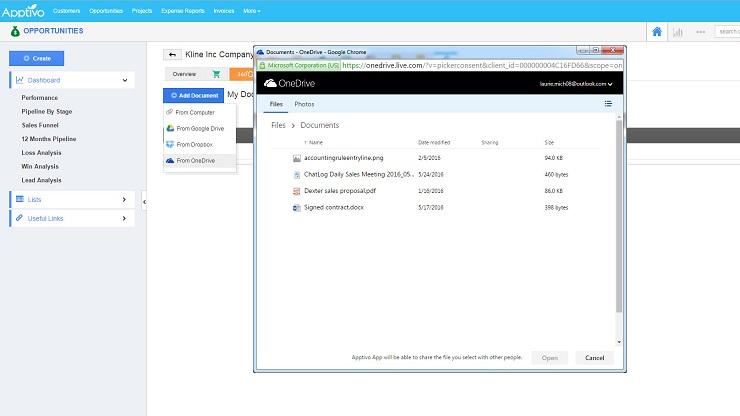Choose From OneDrive in the menu
This screenshot has height=416, width=740.
pos(200,161)
